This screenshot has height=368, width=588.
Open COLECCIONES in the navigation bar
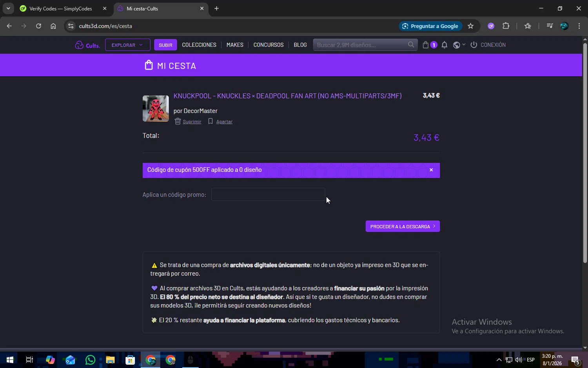[x=199, y=45]
